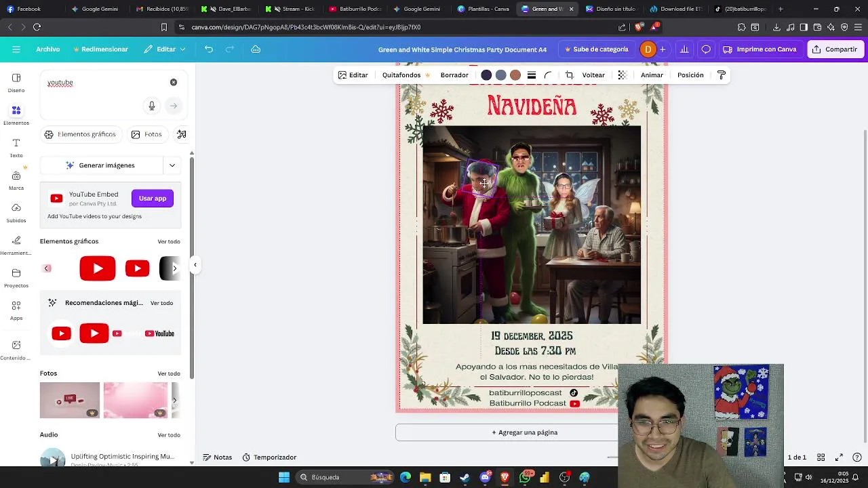The height and width of the screenshot is (488, 868).
Task: Open Notas at bottom bar
Action: 218,457
